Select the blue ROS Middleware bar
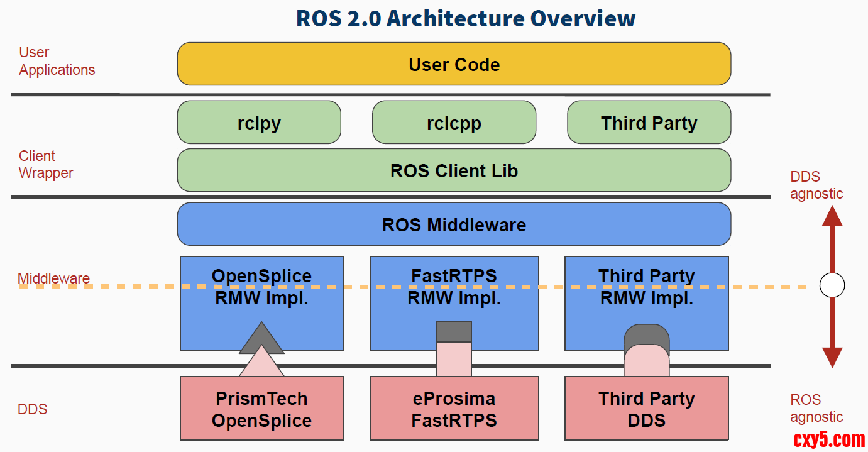 point(454,224)
